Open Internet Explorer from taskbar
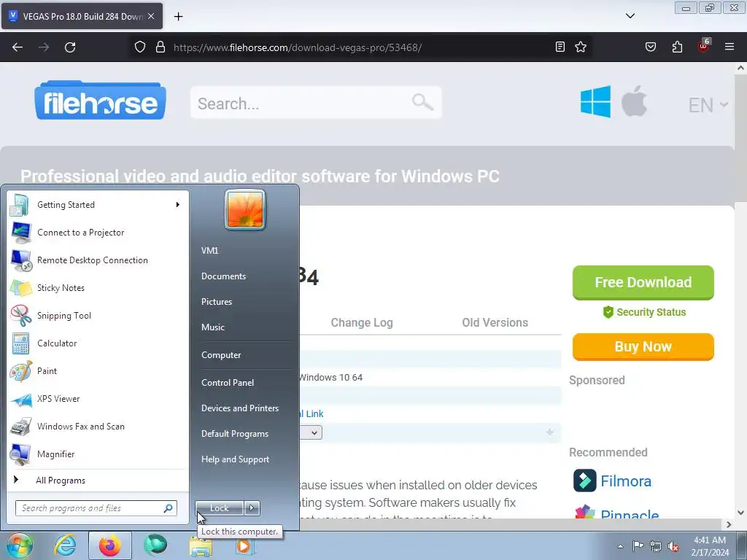 65,545
